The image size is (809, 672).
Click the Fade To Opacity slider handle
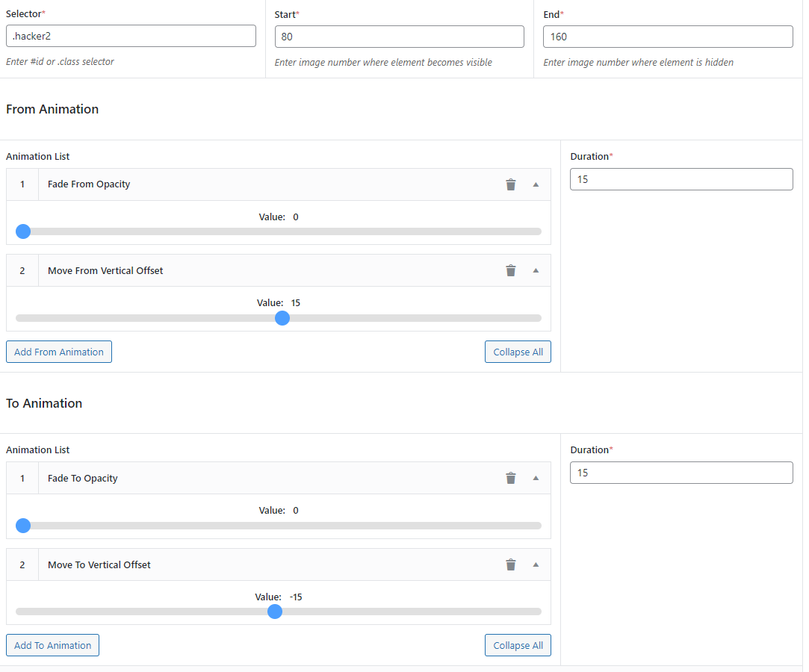23,526
